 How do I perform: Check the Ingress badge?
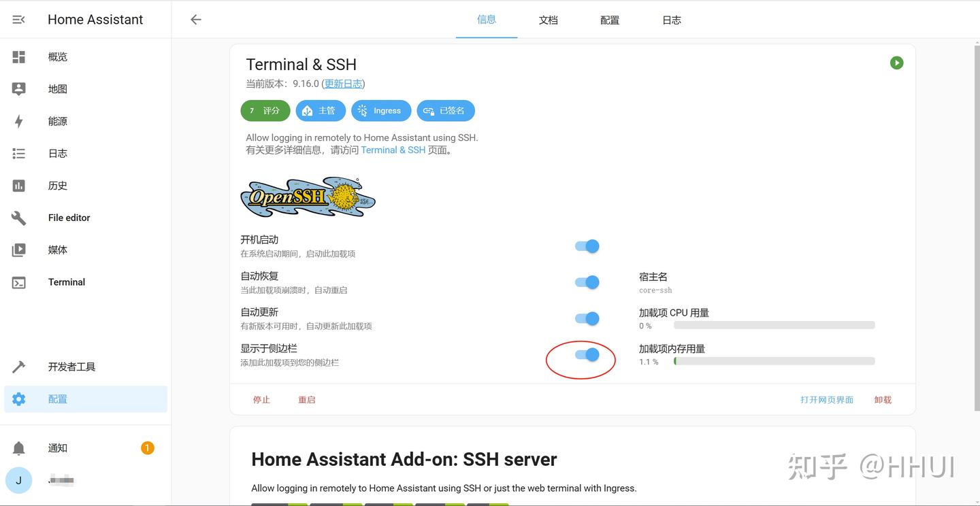tap(380, 110)
